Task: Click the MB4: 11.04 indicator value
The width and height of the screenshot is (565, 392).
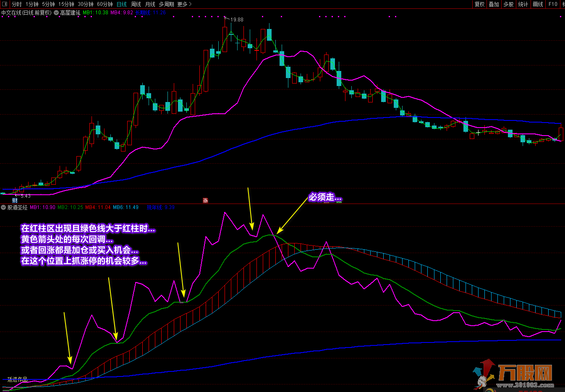Action: pos(98,207)
